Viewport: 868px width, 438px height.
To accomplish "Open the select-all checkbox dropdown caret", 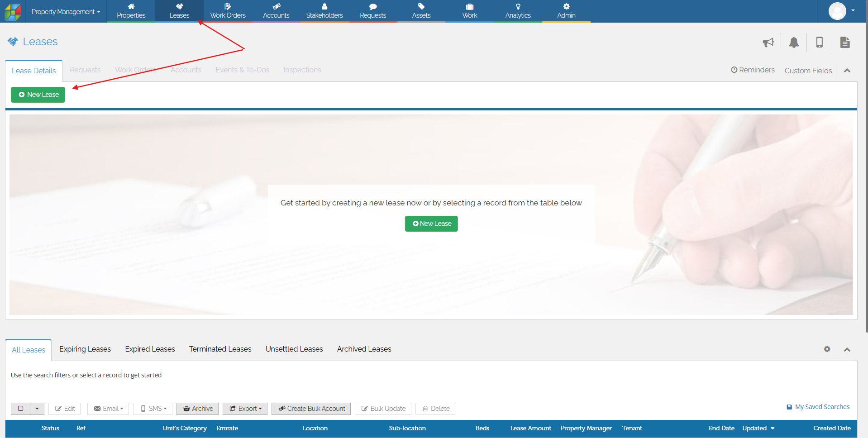I will [37, 409].
